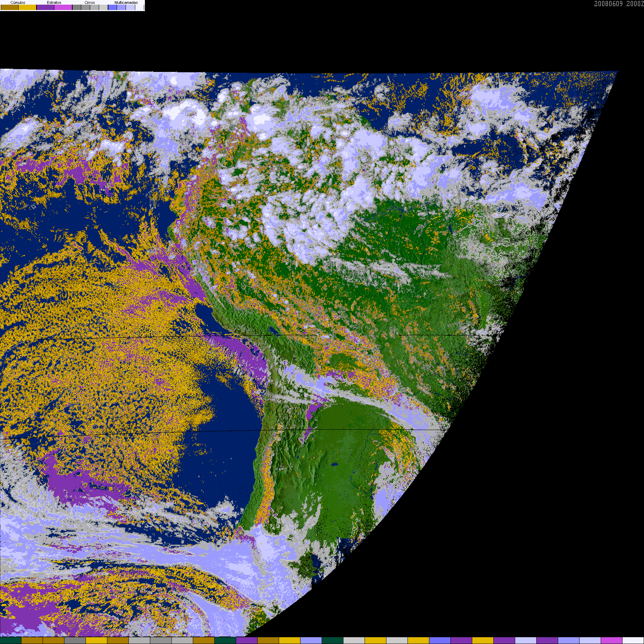This screenshot has height=644, width=644.
Task: Select the Estratos legend label
Action: click(x=54, y=3)
